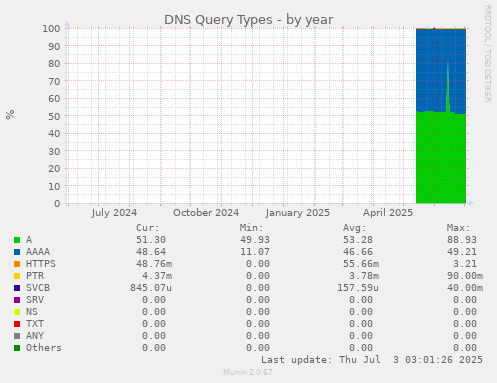Click the 50 y-axis tick label
This screenshot has width=497, height=383.
[54, 116]
